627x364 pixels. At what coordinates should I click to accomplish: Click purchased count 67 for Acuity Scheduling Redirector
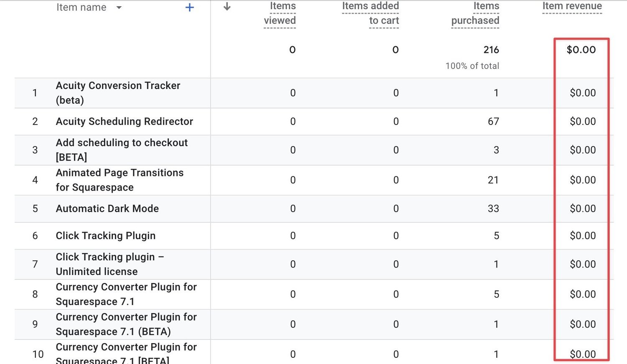tap(493, 122)
